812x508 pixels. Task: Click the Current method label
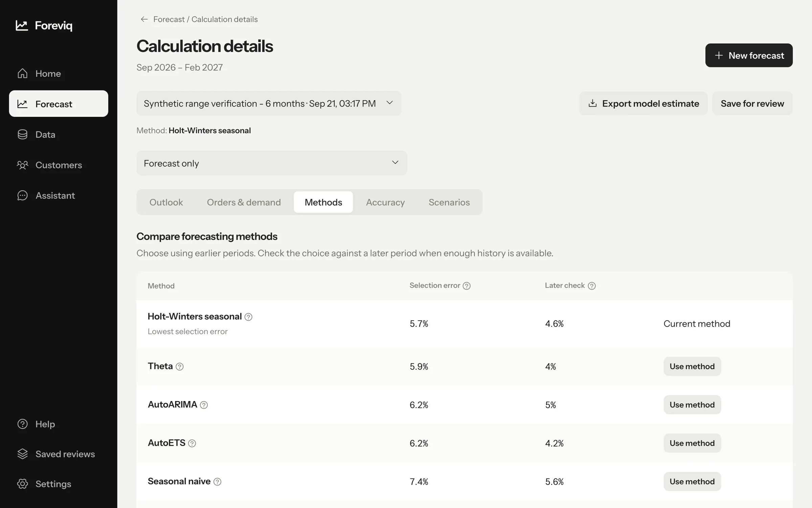click(x=697, y=324)
